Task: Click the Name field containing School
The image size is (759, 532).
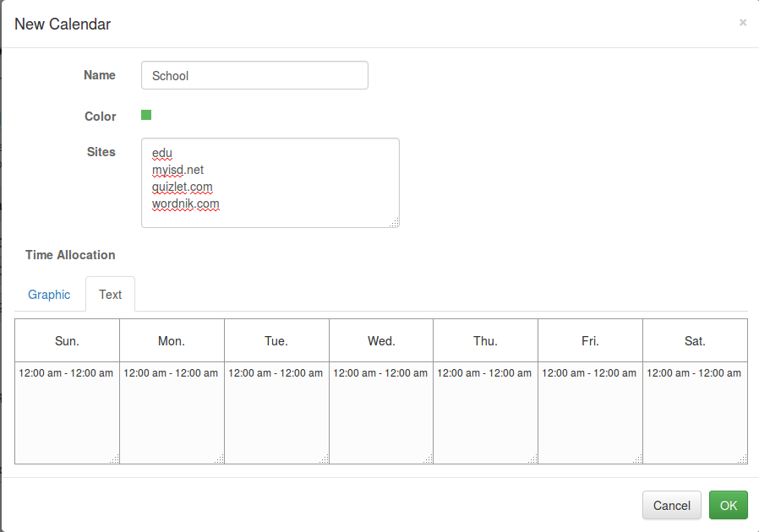Action: 254,75
